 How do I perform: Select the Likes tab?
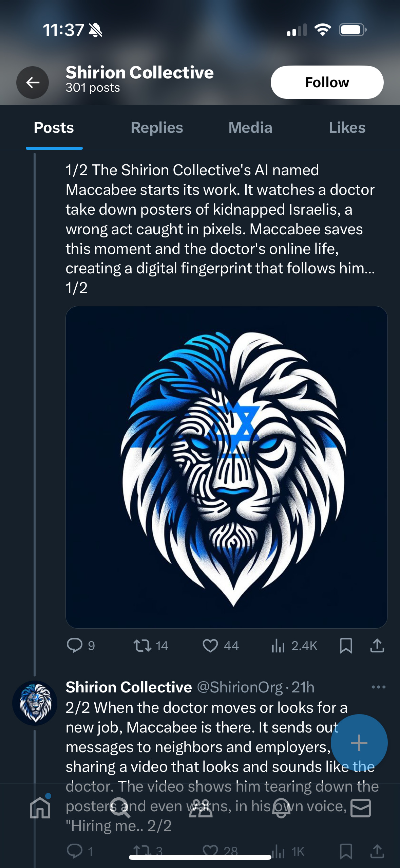(347, 128)
